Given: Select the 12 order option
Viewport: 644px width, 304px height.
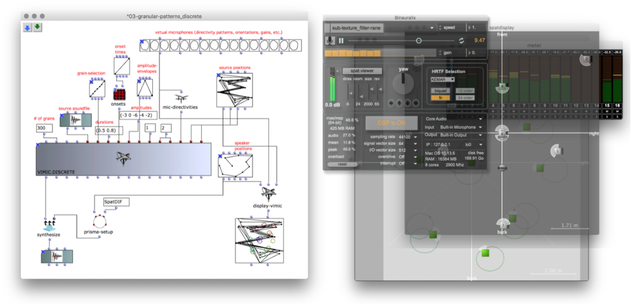Looking at the screenshot, I should pyautogui.click(x=465, y=90).
